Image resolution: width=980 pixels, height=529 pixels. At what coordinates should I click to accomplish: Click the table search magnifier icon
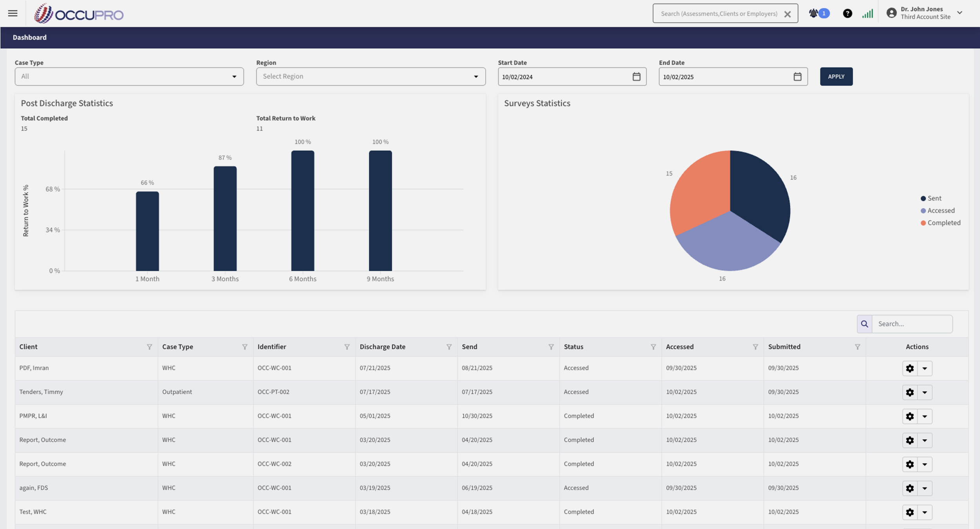point(864,324)
